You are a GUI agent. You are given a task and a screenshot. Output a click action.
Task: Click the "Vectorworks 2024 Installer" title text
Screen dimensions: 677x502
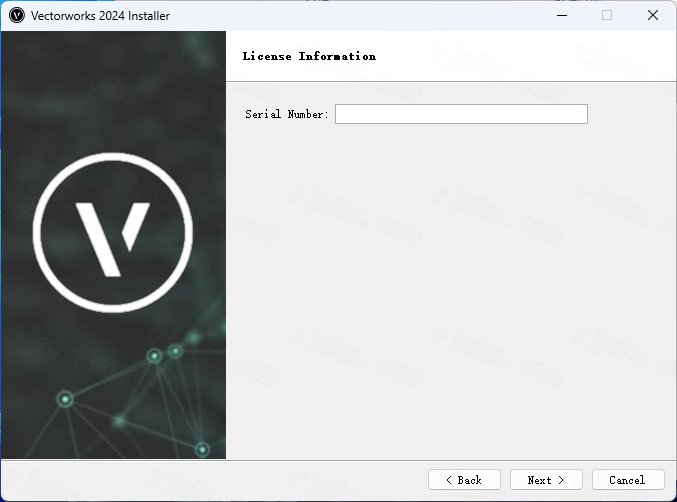[x=101, y=16]
